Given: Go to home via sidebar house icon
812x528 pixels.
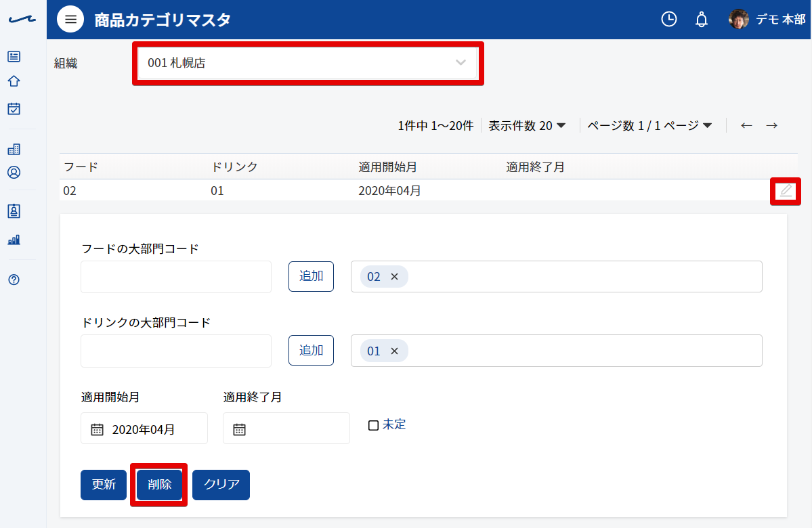Looking at the screenshot, I should pos(14,81).
